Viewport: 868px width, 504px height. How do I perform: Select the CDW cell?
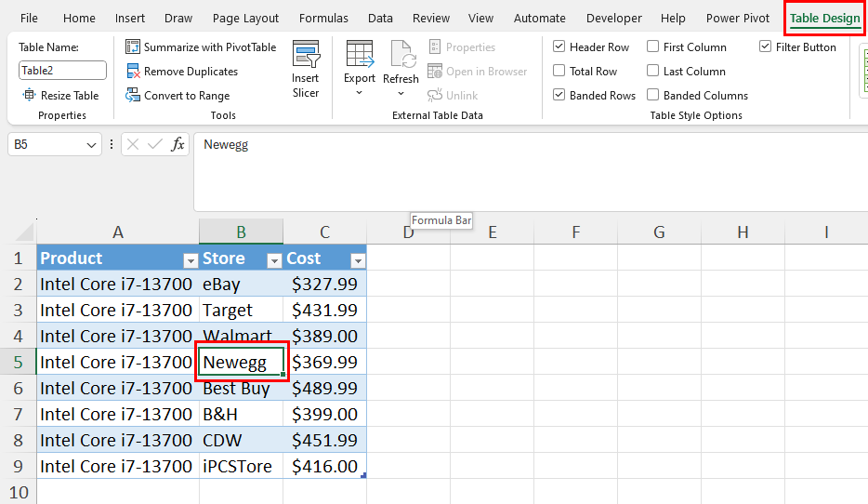[241, 440]
